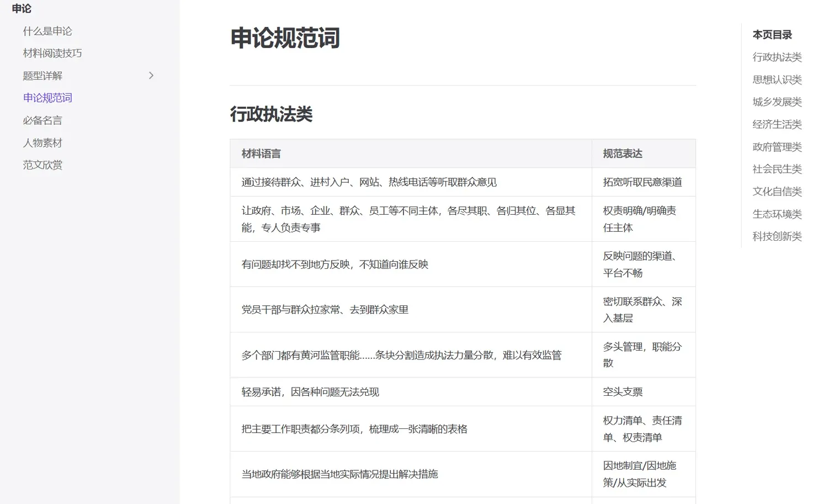This screenshot has width=813, height=504.
Task: Open 城乡发展类 from the right outline
Action: tap(777, 102)
